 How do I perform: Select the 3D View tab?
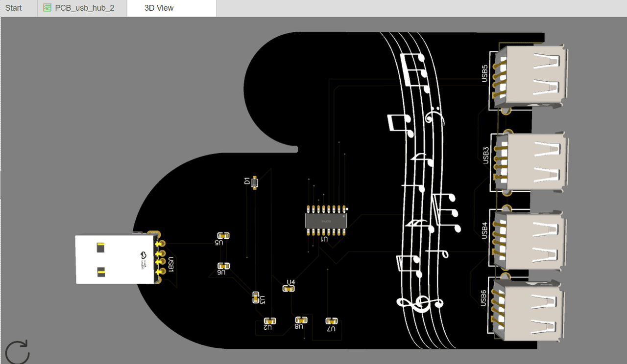point(171,8)
